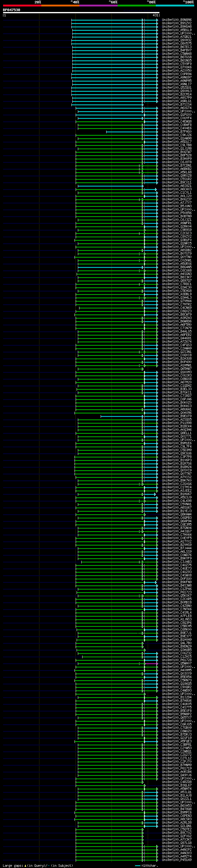Select the last hit UniRef100_P45149
197x868 pixels.
pos(177,860)
